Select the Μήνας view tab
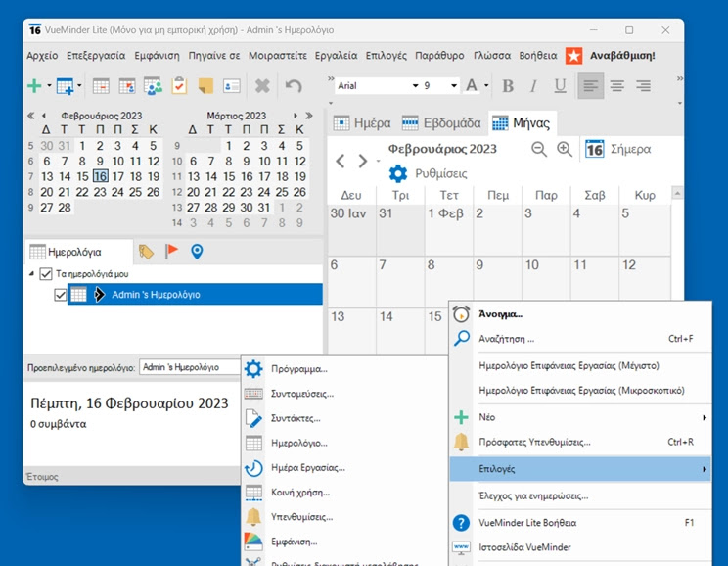This screenshot has width=728, height=566. pyautogui.click(x=522, y=123)
